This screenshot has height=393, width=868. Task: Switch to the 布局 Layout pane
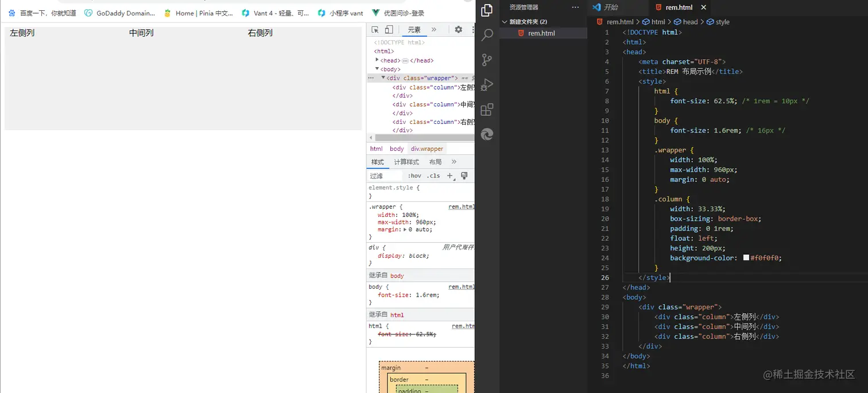(435, 162)
